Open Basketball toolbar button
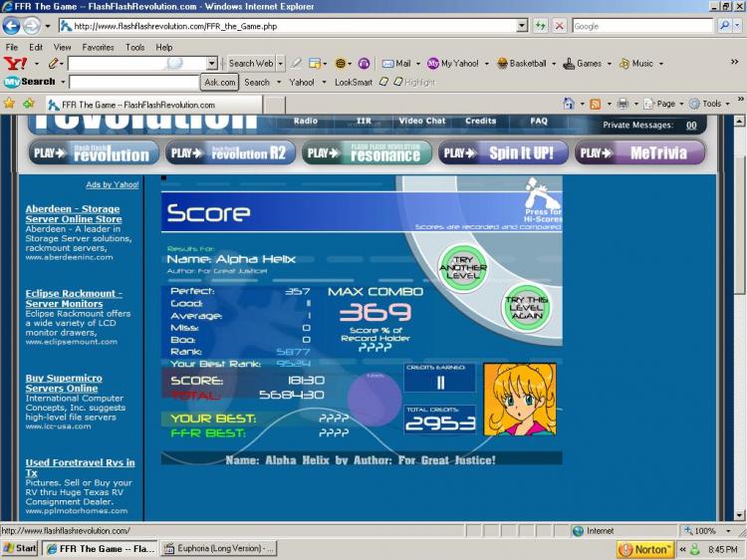 click(522, 64)
